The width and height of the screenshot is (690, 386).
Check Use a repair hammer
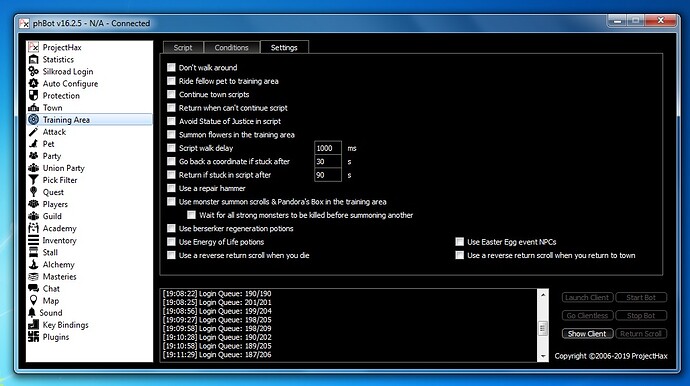pos(171,188)
